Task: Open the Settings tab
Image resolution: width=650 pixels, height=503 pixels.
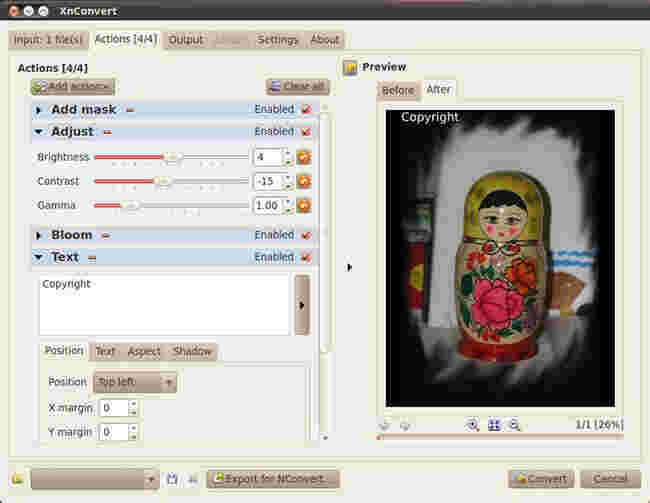Action: [277, 40]
